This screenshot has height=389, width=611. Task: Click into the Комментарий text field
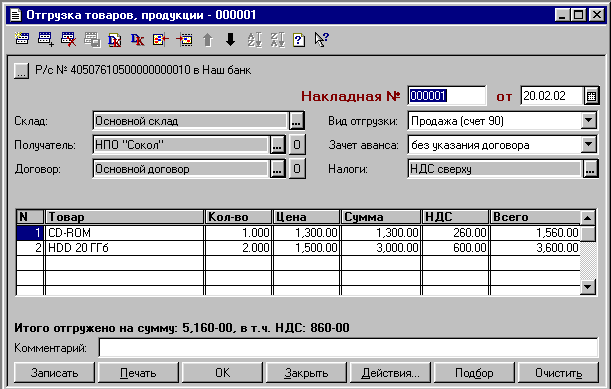coord(348,348)
